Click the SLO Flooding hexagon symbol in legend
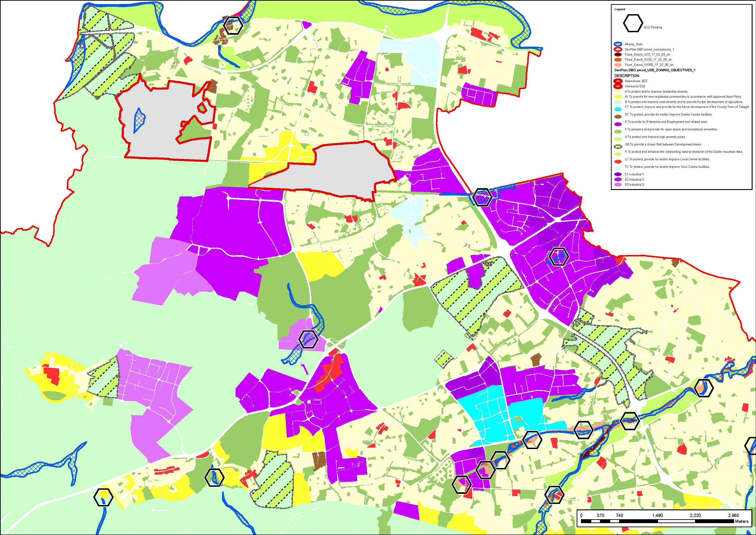This screenshot has height=535, width=756. [x=633, y=23]
